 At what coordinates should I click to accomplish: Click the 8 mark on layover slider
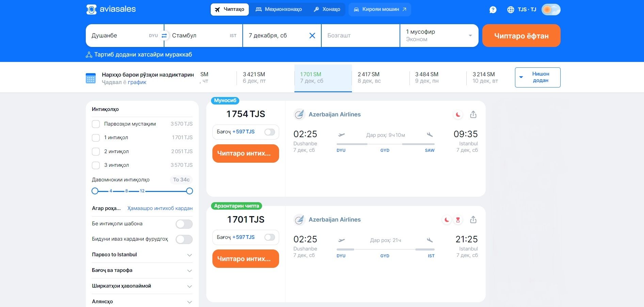(127, 191)
